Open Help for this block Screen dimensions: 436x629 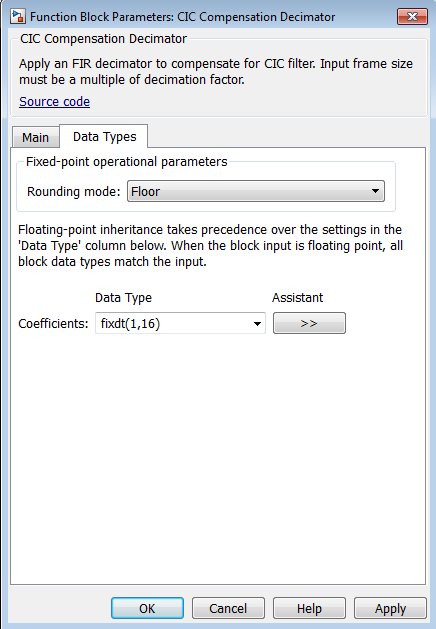tap(309, 608)
